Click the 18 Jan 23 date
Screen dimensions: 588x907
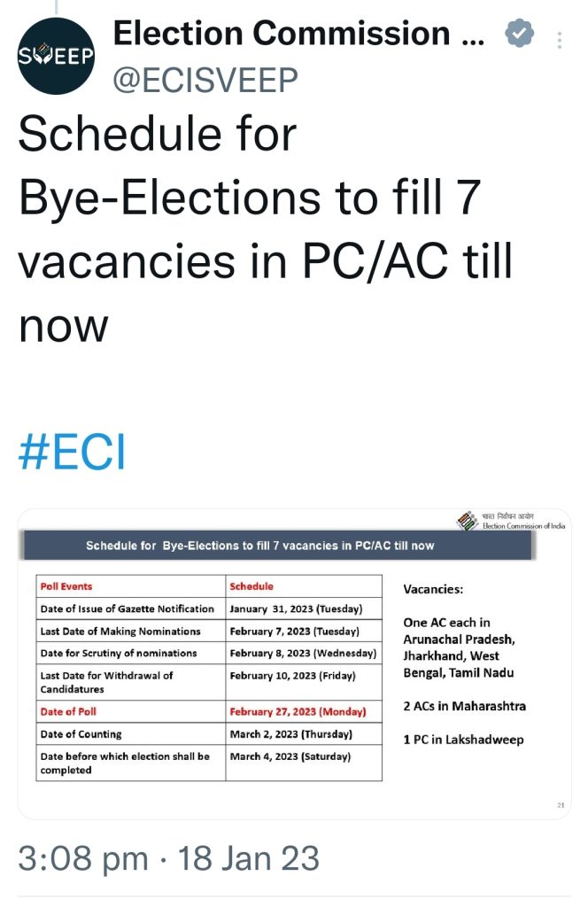[x=249, y=857]
